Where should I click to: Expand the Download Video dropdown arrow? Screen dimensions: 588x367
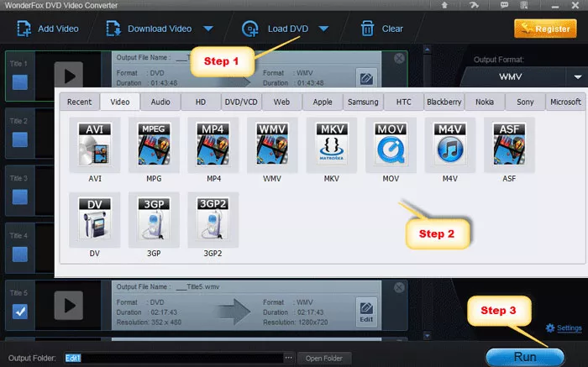[x=208, y=29]
